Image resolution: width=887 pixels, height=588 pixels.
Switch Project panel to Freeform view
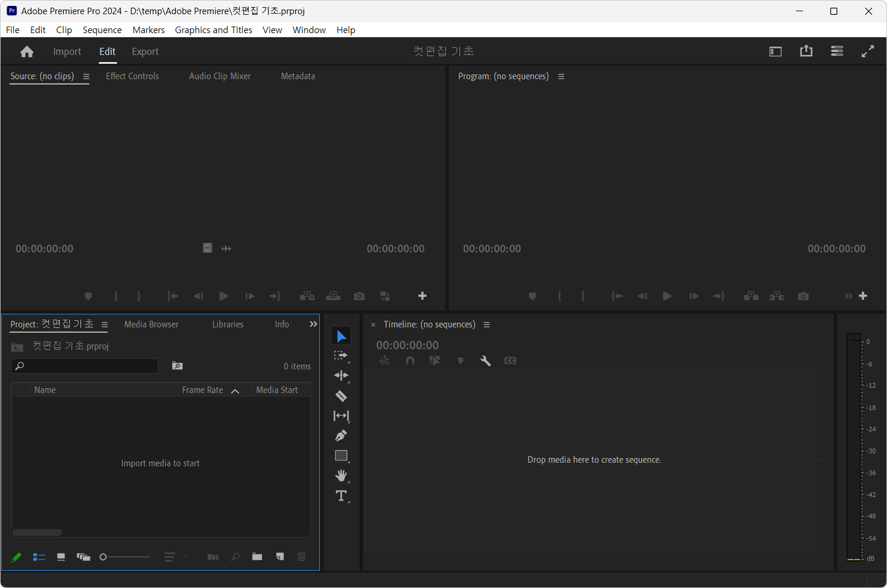pos(83,557)
